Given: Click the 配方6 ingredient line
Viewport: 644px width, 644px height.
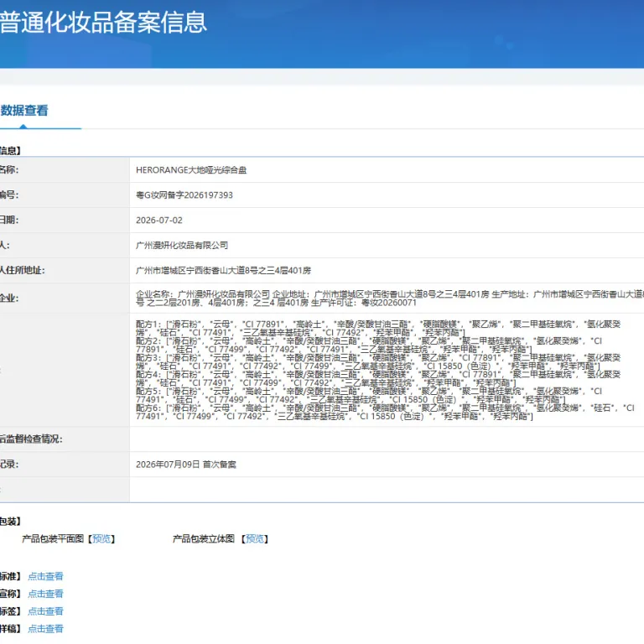Looking at the screenshot, I should point(385,412).
